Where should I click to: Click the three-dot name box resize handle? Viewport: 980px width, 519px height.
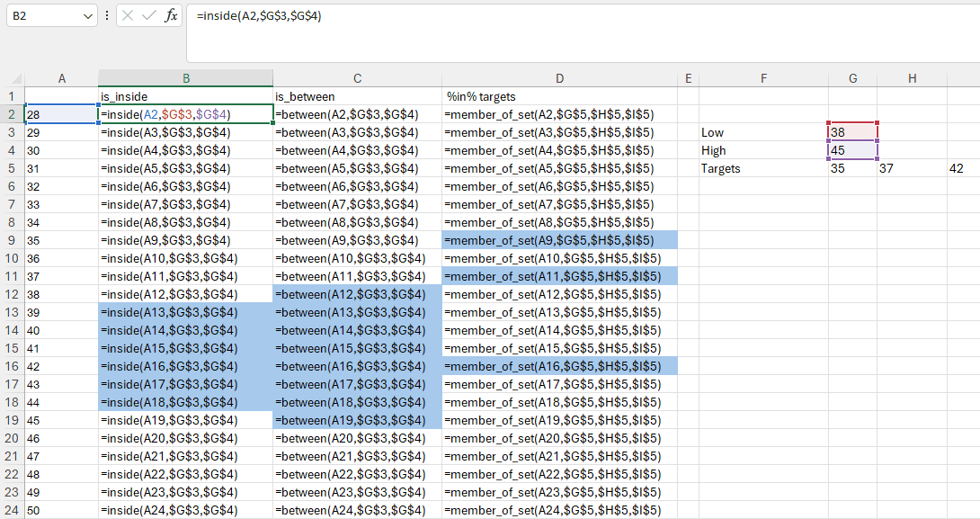pos(107,16)
